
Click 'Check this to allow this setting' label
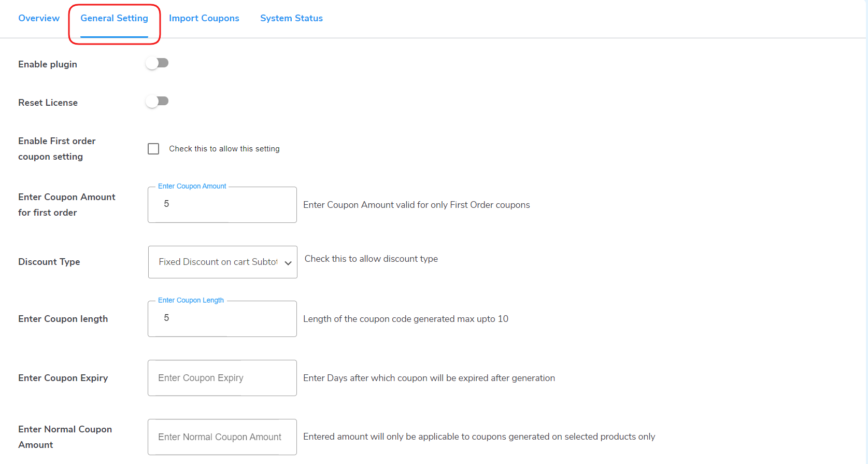[x=224, y=149]
